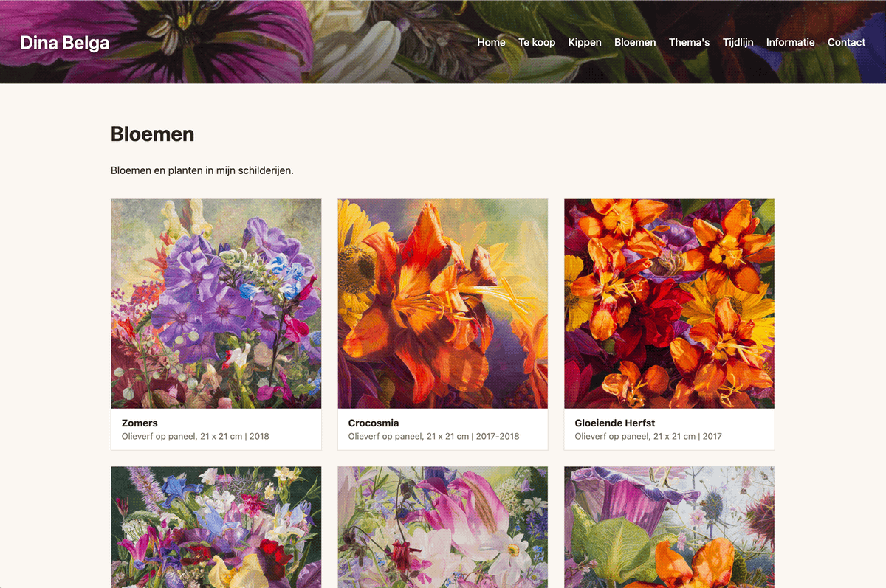Go to the Dina Belga site title
Viewport: 886px width, 588px height.
(x=65, y=43)
